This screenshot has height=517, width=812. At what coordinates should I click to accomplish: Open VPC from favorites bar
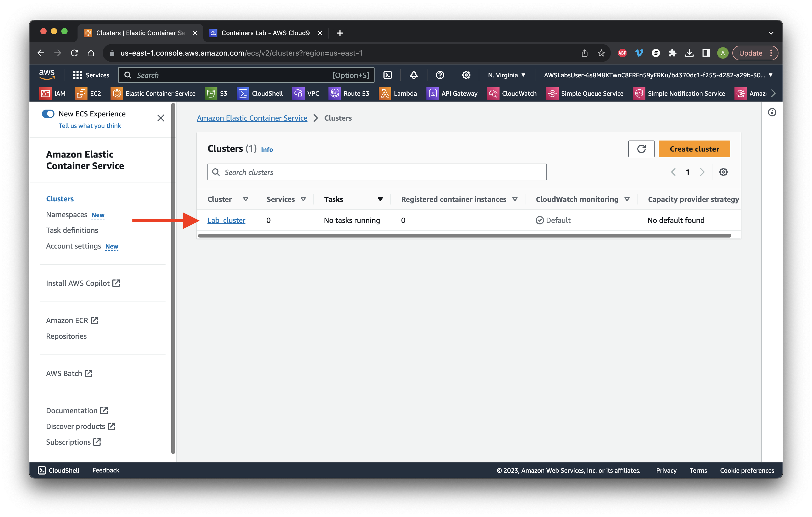306,93
